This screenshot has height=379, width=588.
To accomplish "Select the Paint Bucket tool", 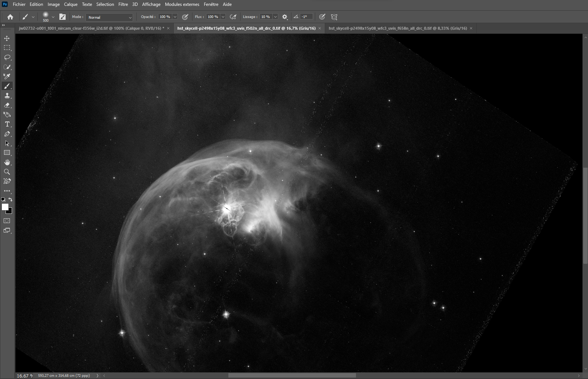I will pyautogui.click(x=7, y=114).
